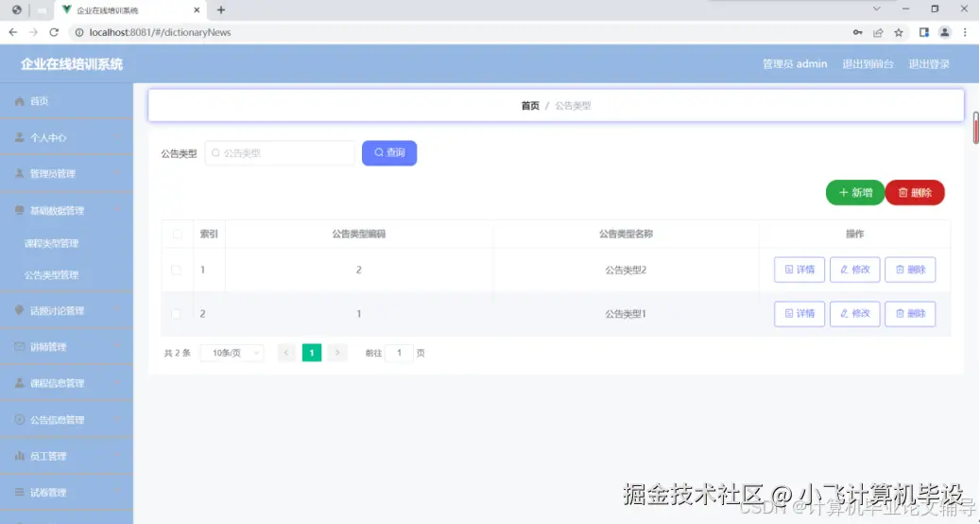Open tab search chevron in title bar
980x524 pixels.
click(x=876, y=9)
